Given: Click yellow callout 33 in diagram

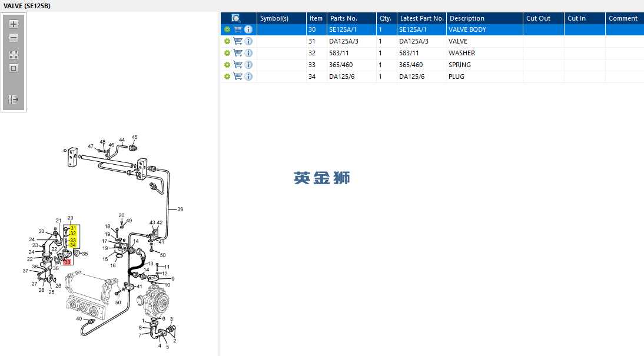Looking at the screenshot, I should pos(72,240).
